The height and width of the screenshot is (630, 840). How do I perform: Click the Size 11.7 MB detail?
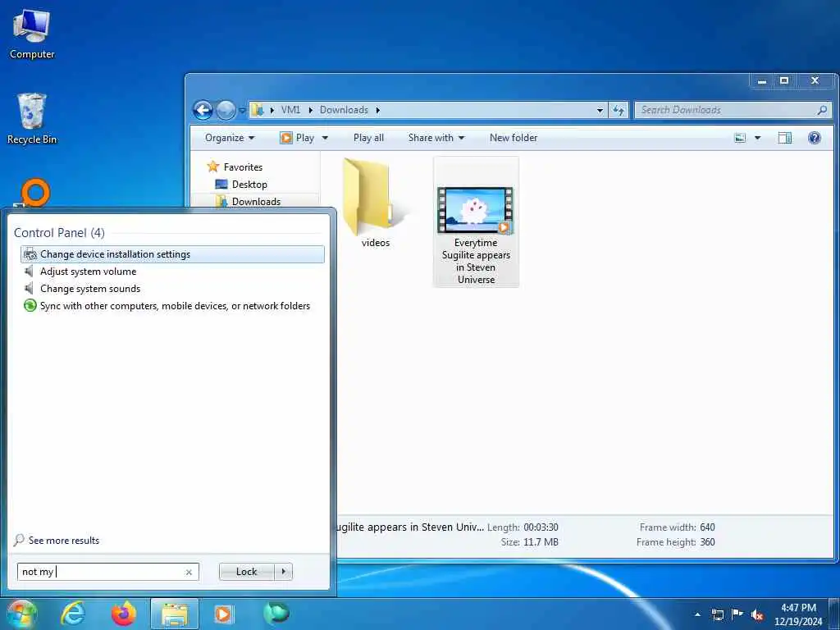pyautogui.click(x=529, y=542)
